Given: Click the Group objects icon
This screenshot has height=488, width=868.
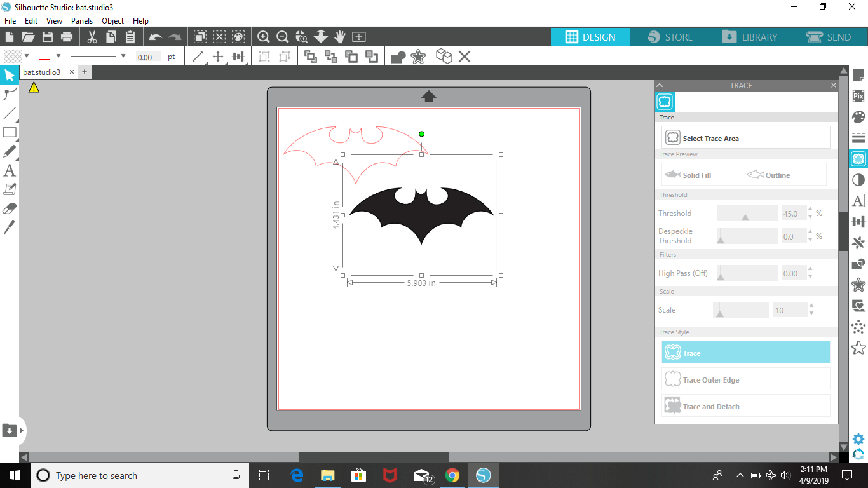Looking at the screenshot, I should tap(265, 57).
